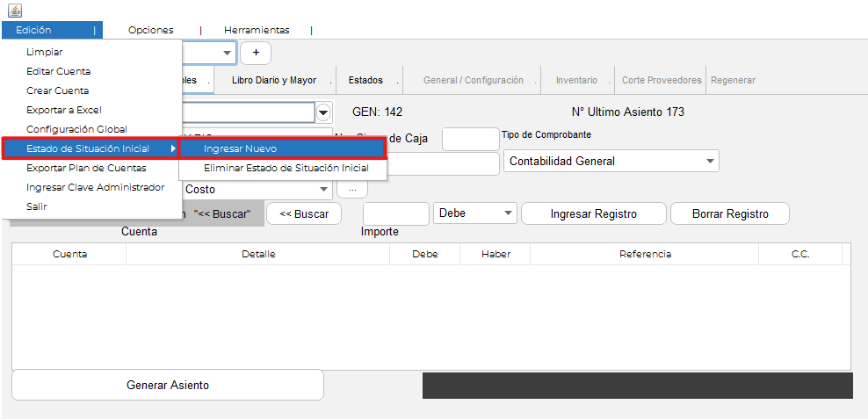
Task: Click the << Buscar button
Action: pyautogui.click(x=303, y=213)
